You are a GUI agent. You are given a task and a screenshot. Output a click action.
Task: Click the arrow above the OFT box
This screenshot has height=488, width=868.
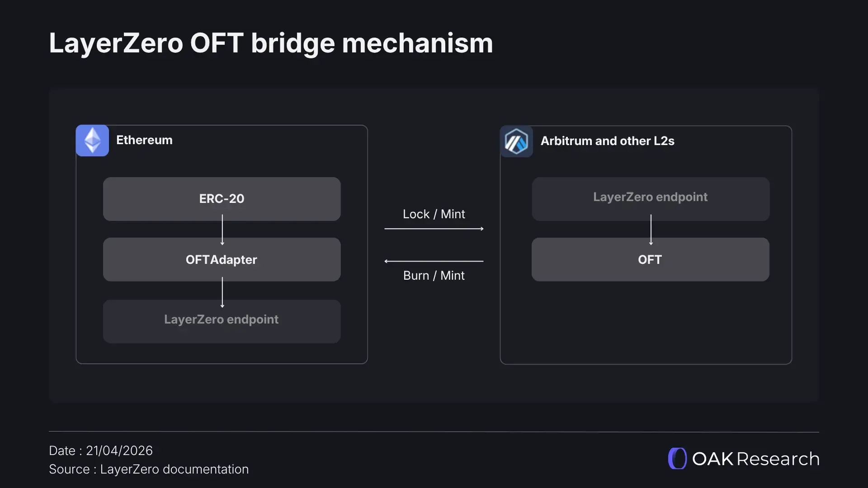651,230
